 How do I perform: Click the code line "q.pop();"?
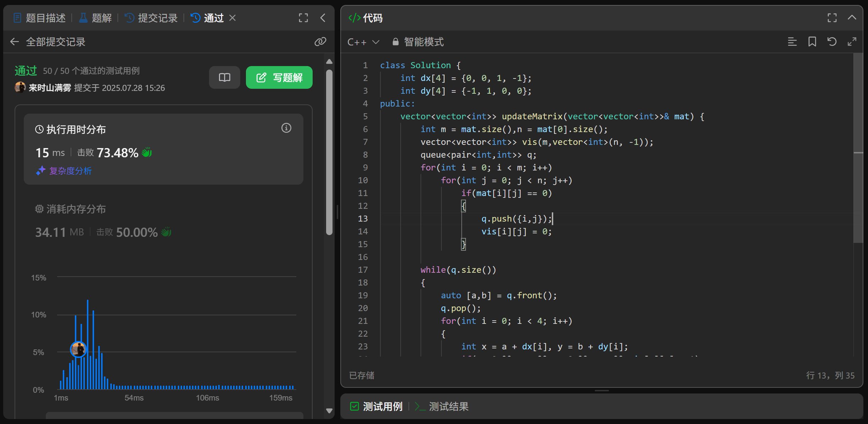461,308
